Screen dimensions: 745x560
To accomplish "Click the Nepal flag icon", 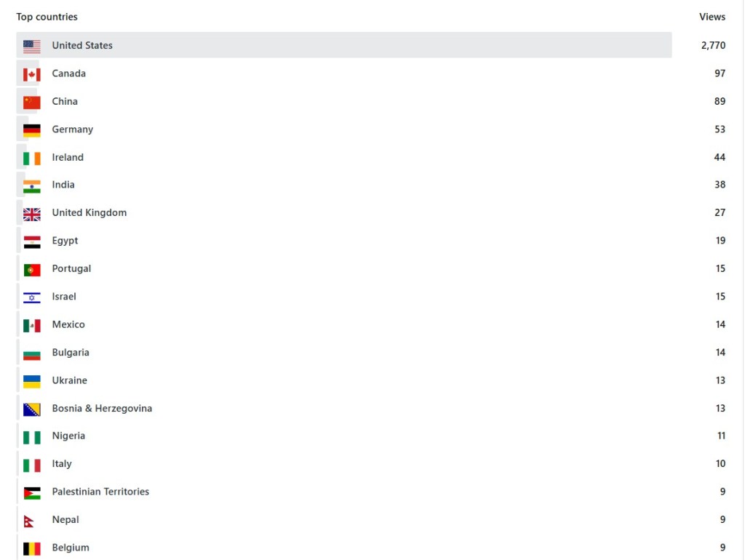I will click(x=30, y=521).
